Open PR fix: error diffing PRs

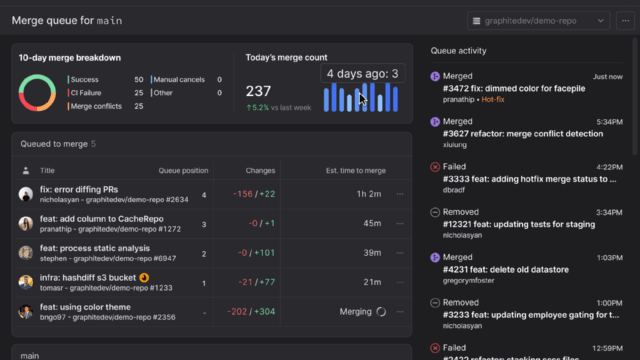pyautogui.click(x=79, y=189)
